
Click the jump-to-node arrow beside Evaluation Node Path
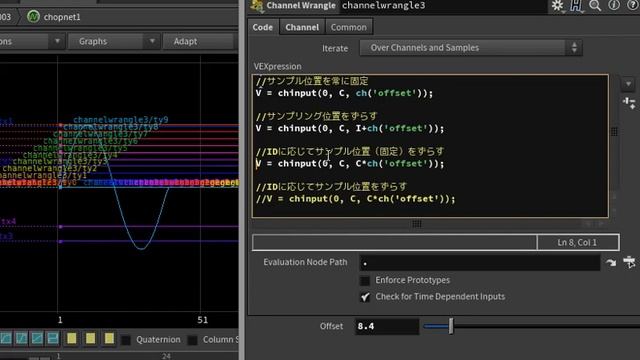[x=611, y=262]
